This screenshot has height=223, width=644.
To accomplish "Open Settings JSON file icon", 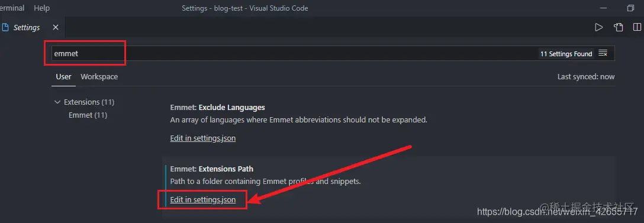I will coord(618,28).
